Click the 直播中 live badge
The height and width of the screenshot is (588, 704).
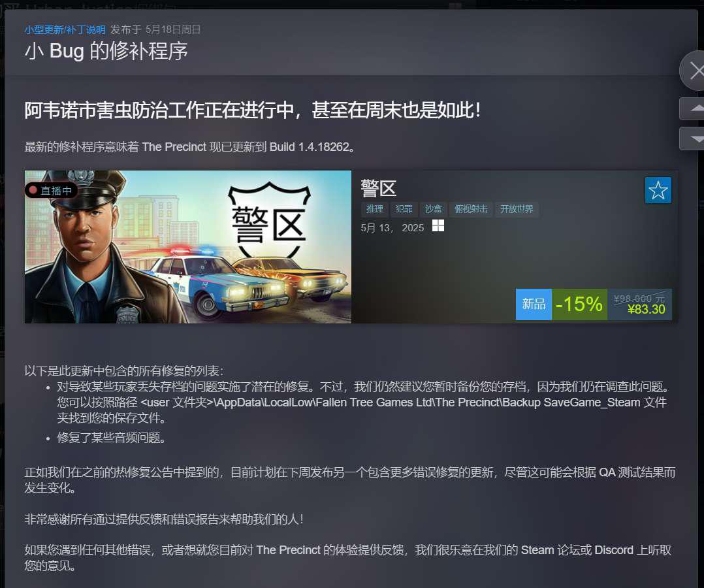coord(51,191)
